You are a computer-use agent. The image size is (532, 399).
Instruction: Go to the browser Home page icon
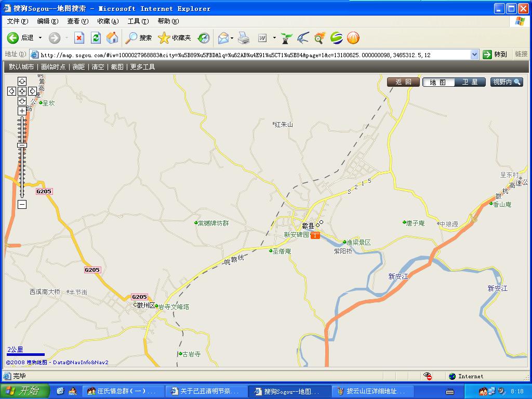click(x=112, y=38)
